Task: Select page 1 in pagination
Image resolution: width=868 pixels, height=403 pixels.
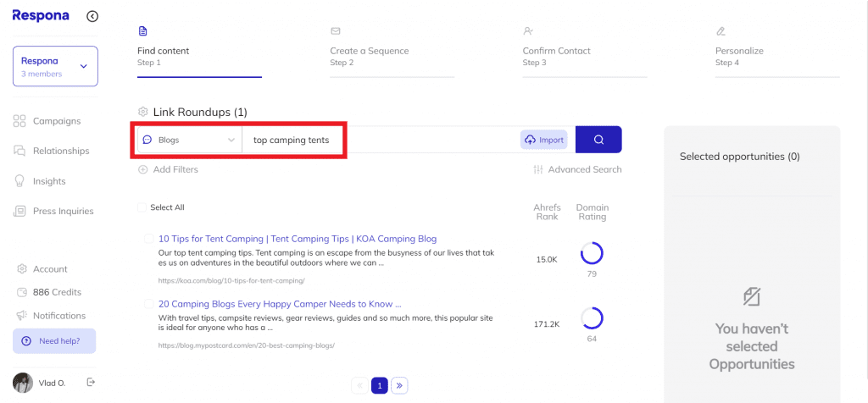Action: 379,386
